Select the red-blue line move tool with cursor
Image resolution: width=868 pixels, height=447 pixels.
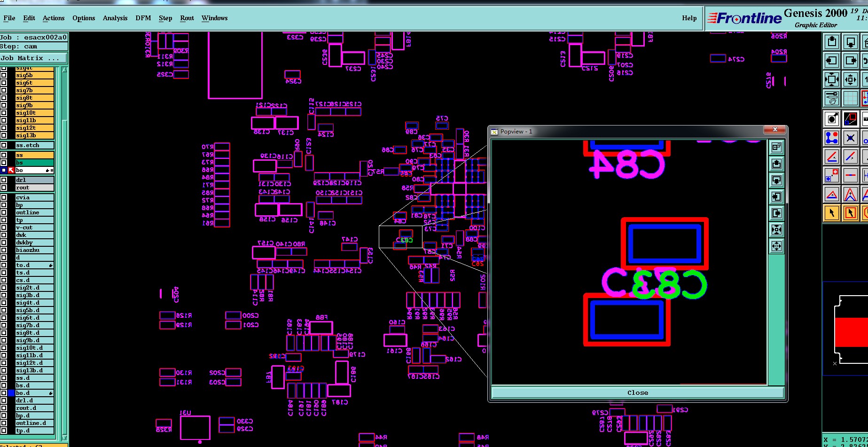(832, 157)
